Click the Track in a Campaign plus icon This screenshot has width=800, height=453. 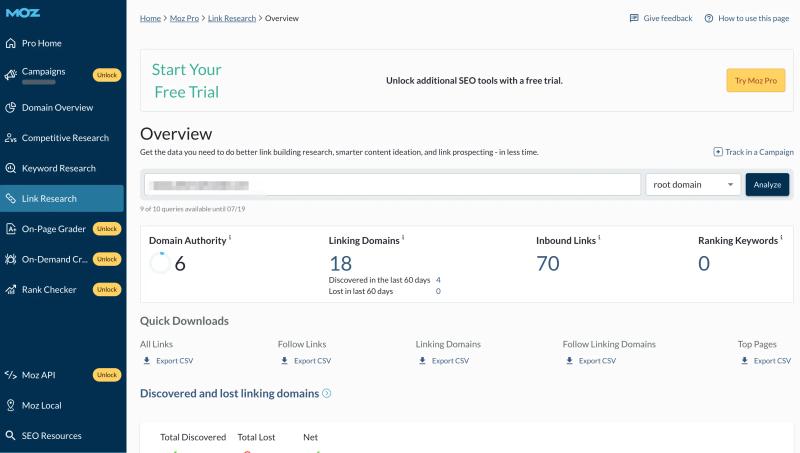(718, 152)
